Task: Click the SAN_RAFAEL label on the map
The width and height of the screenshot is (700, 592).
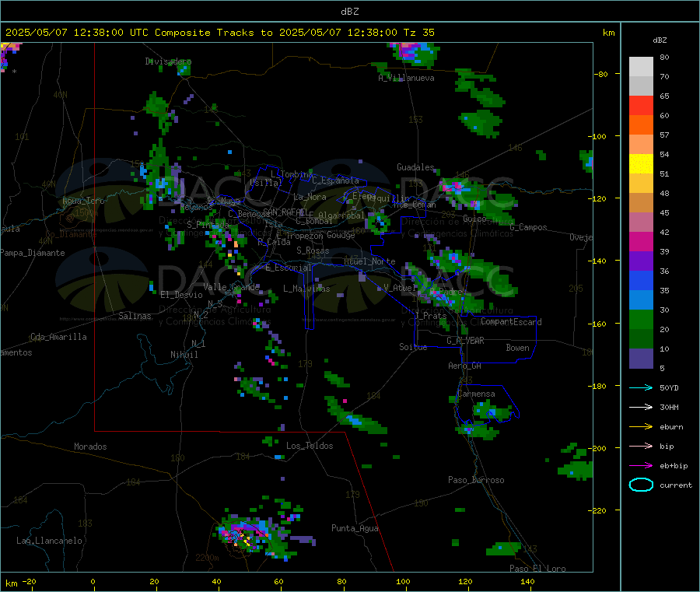Action: [285, 212]
